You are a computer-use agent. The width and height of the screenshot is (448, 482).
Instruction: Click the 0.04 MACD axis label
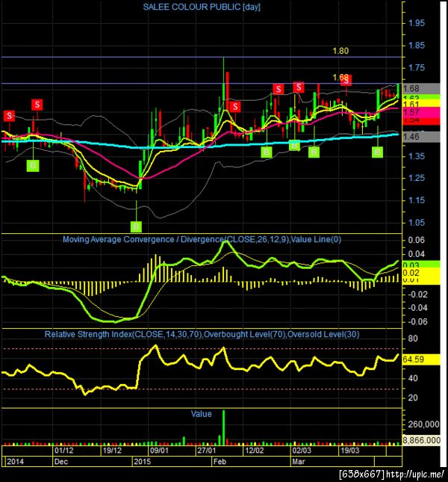[x=417, y=254]
